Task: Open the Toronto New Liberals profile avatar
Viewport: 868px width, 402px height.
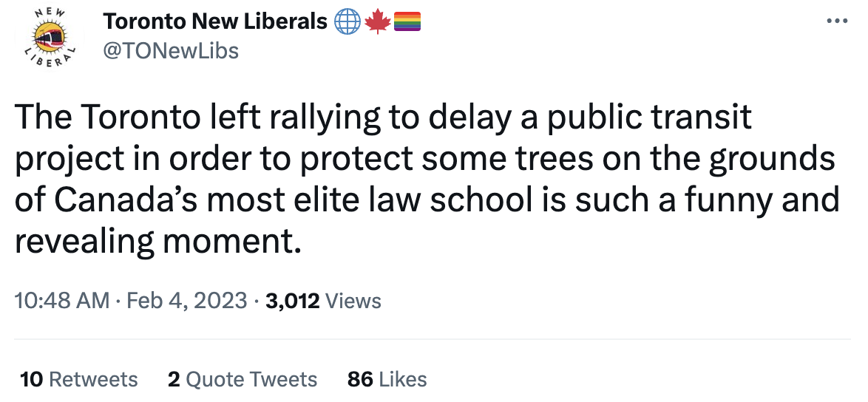Action: tap(50, 36)
